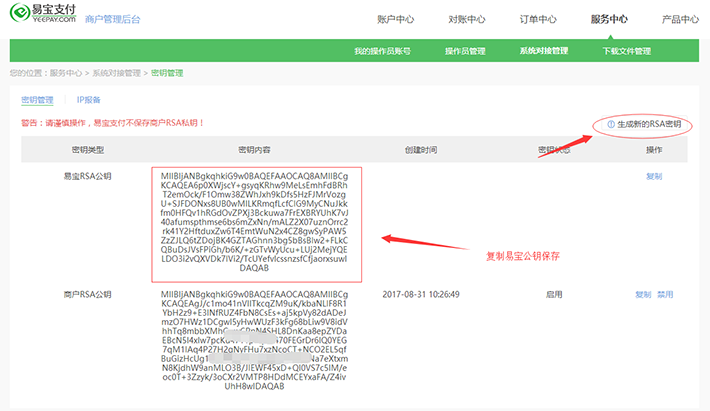Open 我的操作员账号 in the green submenu
Image resolution: width=710 pixels, height=411 pixels.
382,51
